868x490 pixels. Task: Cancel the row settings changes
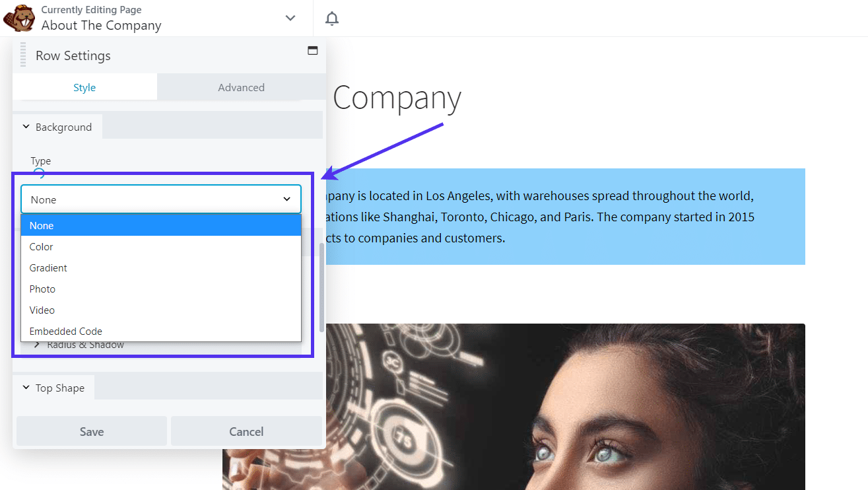246,431
